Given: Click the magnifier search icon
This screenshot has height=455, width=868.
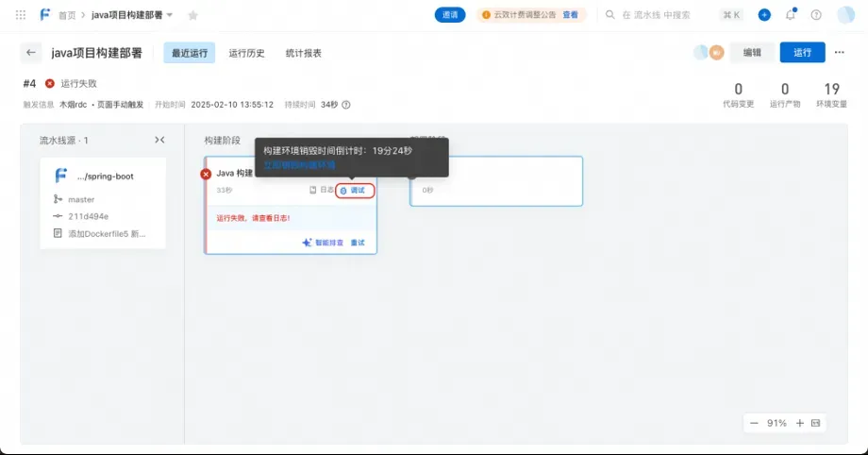Looking at the screenshot, I should (x=610, y=15).
